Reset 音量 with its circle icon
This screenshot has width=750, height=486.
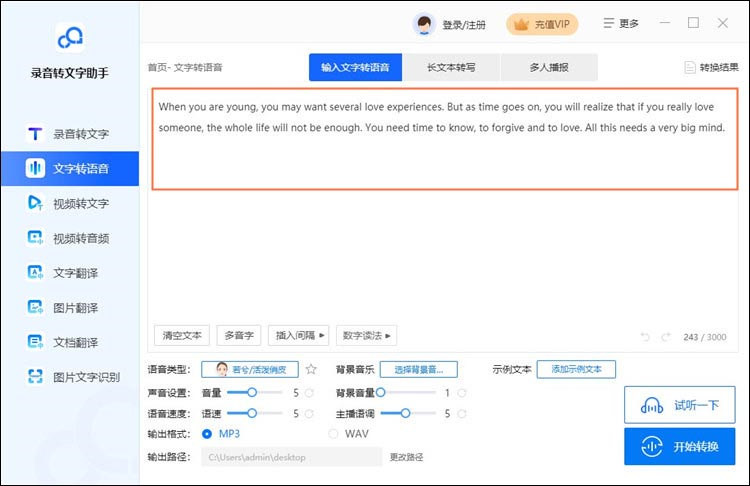click(x=309, y=393)
